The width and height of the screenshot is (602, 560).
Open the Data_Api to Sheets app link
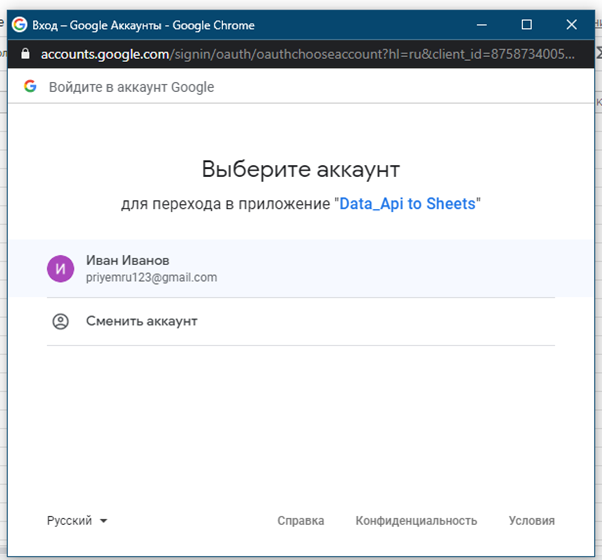click(x=407, y=204)
